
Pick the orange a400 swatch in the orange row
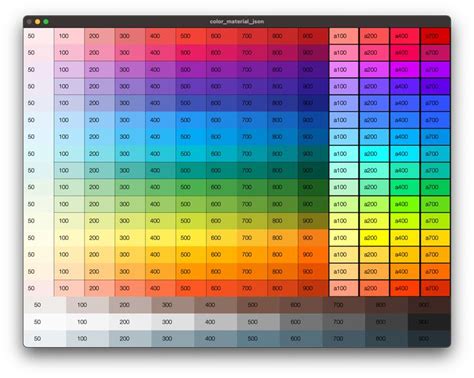tap(405, 271)
